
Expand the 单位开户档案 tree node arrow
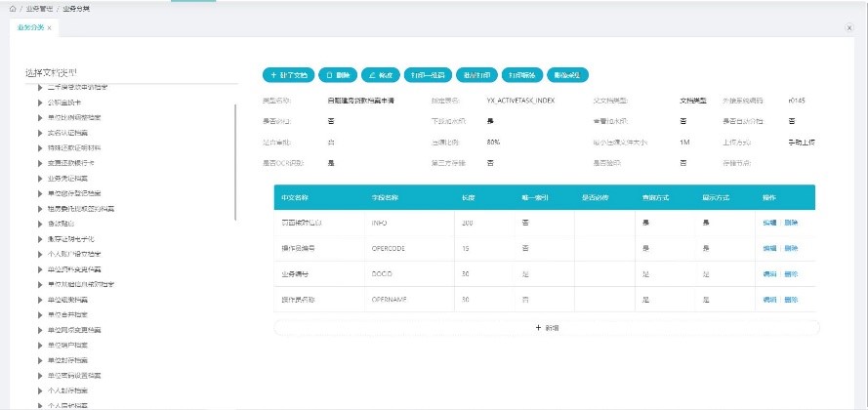(40, 344)
